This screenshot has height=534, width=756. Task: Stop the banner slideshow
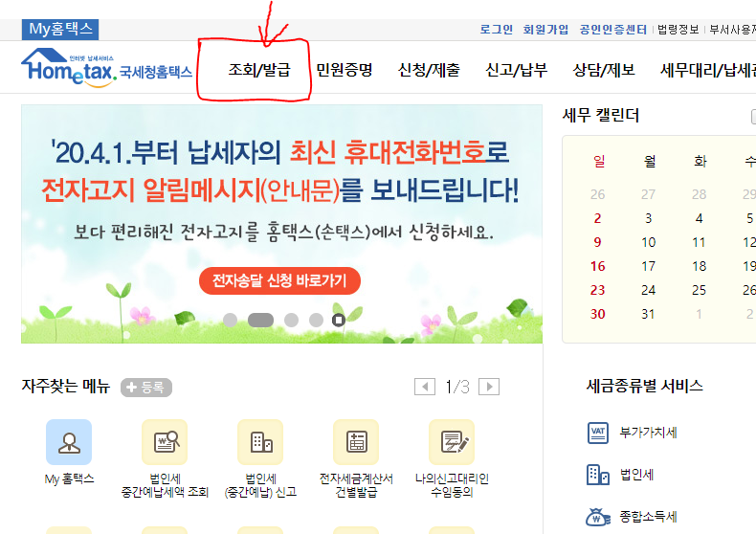pyautogui.click(x=339, y=320)
